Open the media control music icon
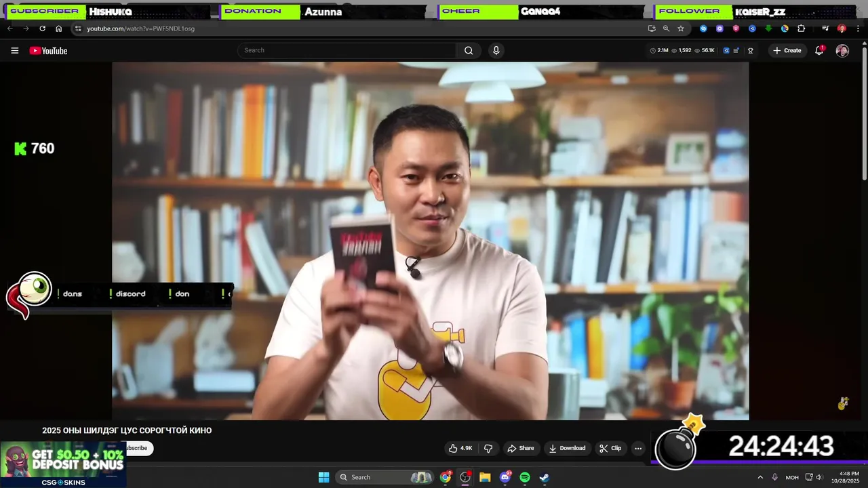 [x=825, y=28]
